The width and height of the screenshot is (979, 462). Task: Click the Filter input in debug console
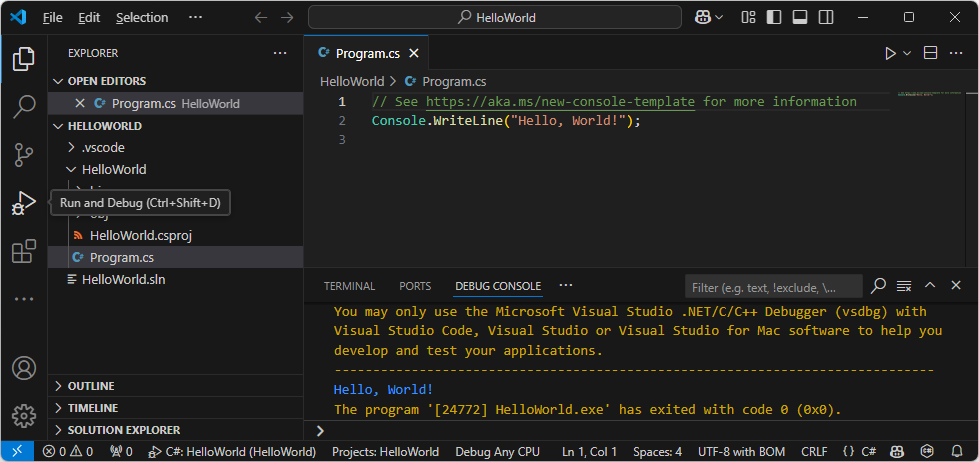point(774,288)
